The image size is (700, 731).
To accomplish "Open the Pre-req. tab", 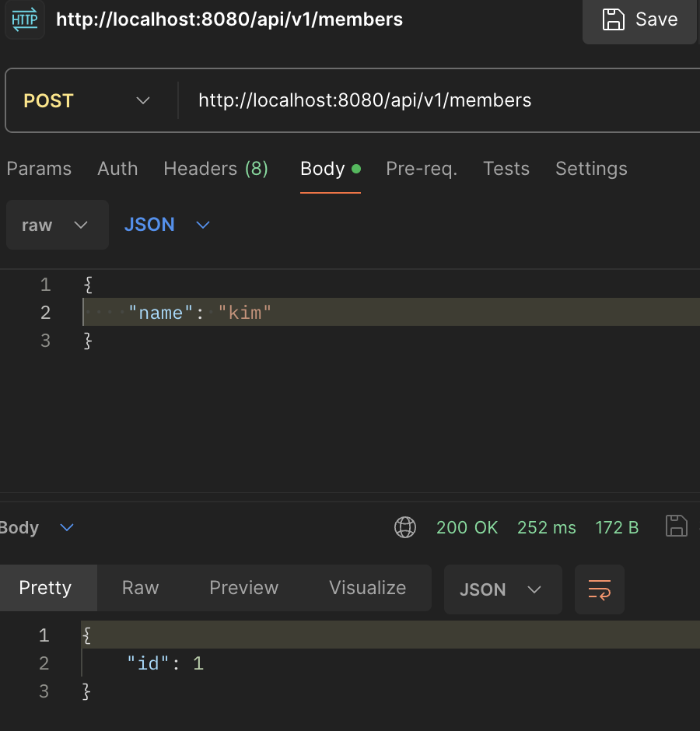I will [x=422, y=169].
